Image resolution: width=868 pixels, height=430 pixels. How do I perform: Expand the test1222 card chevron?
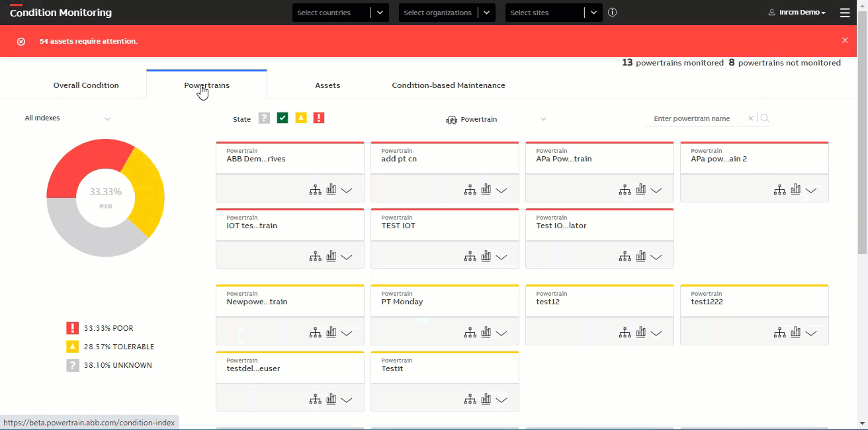click(x=810, y=333)
